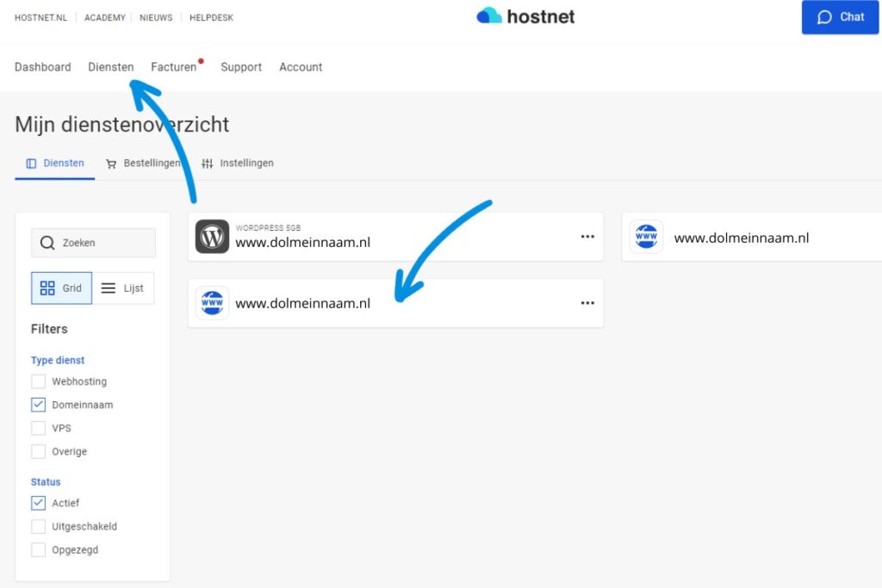Click the www globe icon in right-hand card

pos(646,237)
